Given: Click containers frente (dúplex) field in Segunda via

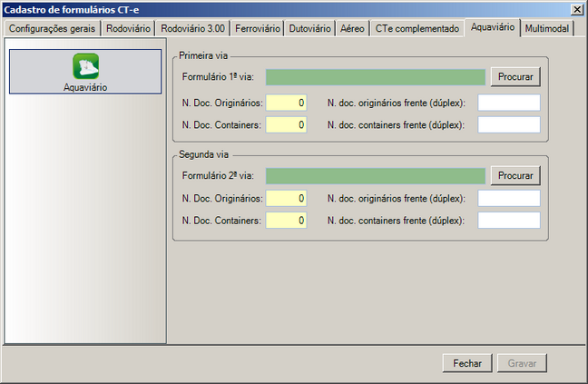Looking at the screenshot, I should coord(509,221).
